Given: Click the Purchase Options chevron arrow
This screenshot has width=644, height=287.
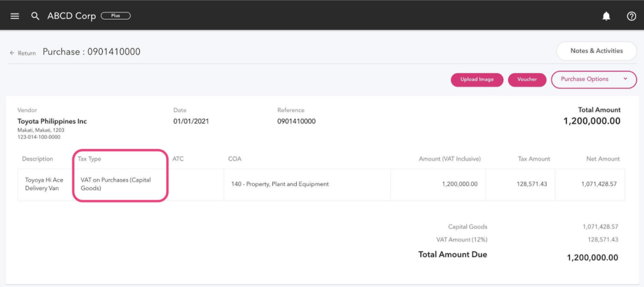Looking at the screenshot, I should [625, 79].
